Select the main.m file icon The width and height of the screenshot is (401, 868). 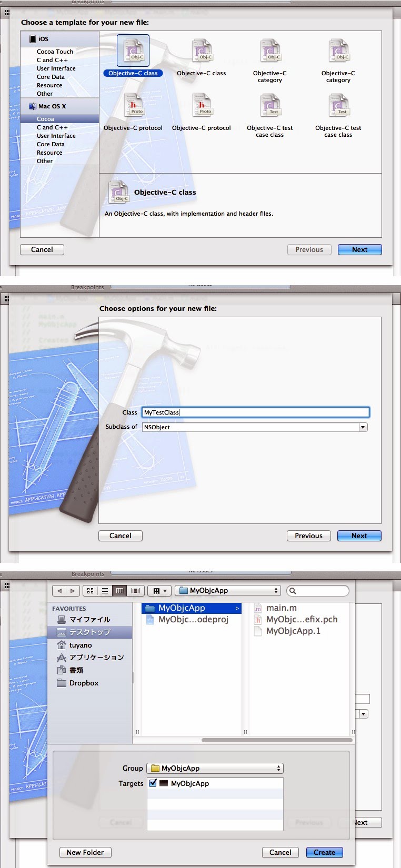(x=258, y=608)
